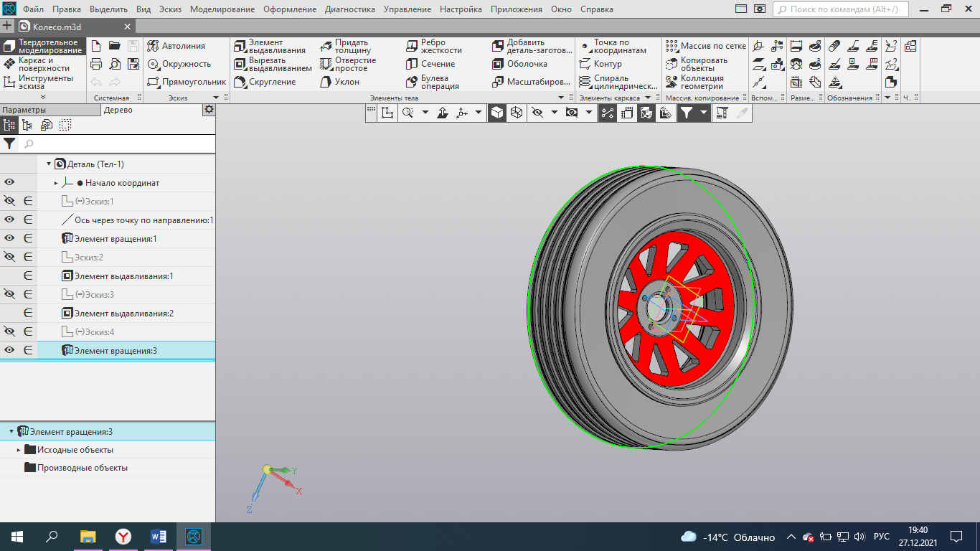The width and height of the screenshot is (980, 551).
Task: Expand the Начало координат tree node
Action: point(56,183)
